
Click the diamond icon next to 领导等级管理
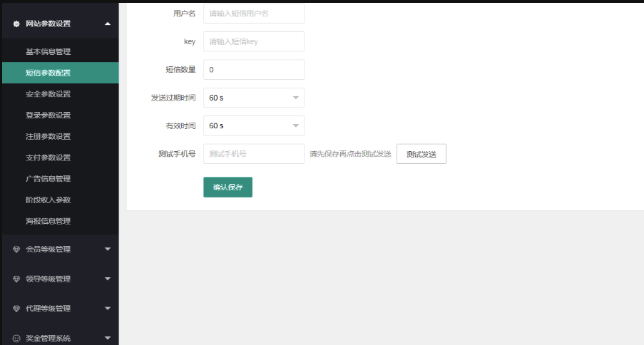(16, 279)
